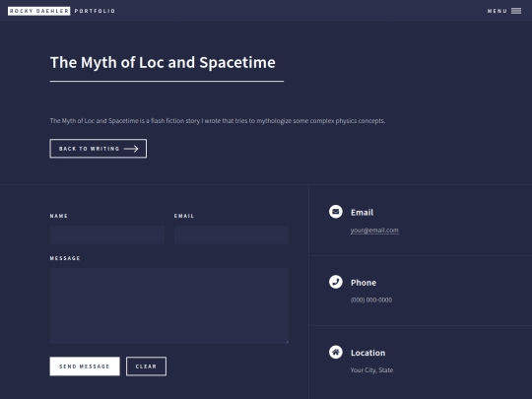This screenshot has width=532, height=399.
Task: Click the Phone handset icon
Action: pos(336,282)
